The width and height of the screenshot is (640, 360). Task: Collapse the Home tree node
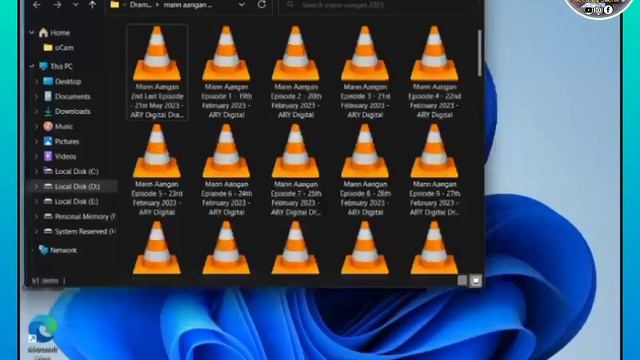32,32
